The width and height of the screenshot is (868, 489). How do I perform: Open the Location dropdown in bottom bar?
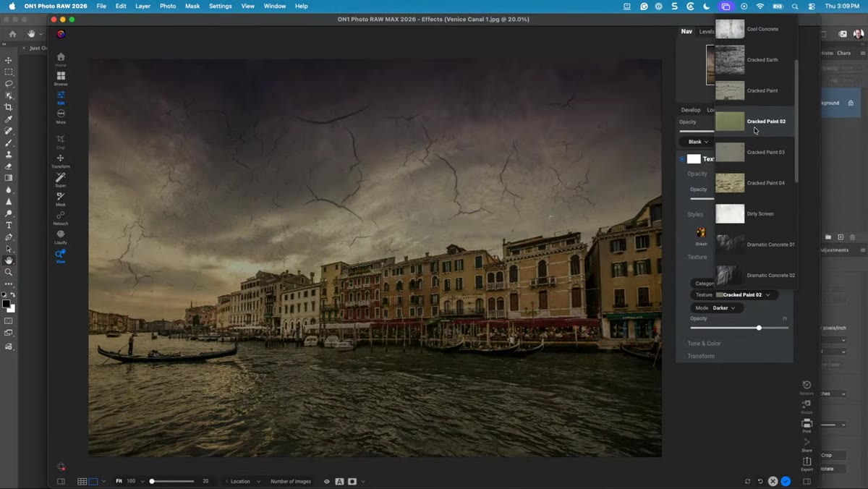pyautogui.click(x=243, y=481)
